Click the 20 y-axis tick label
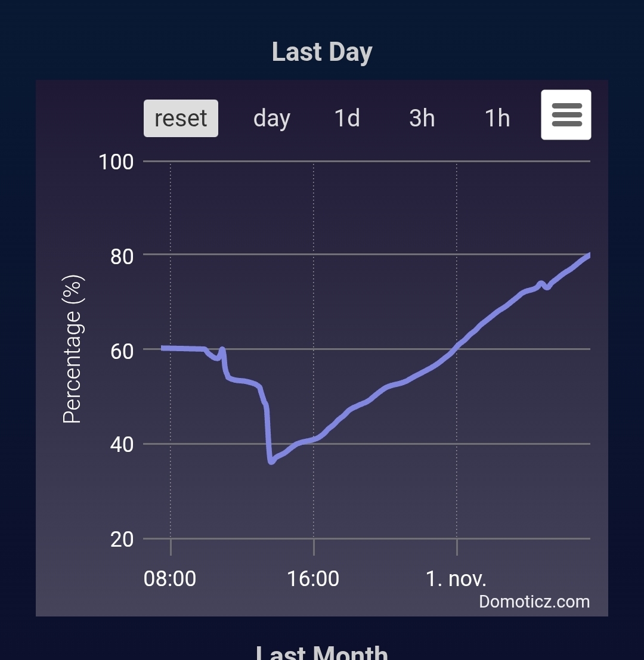The width and height of the screenshot is (644, 660). pos(122,540)
